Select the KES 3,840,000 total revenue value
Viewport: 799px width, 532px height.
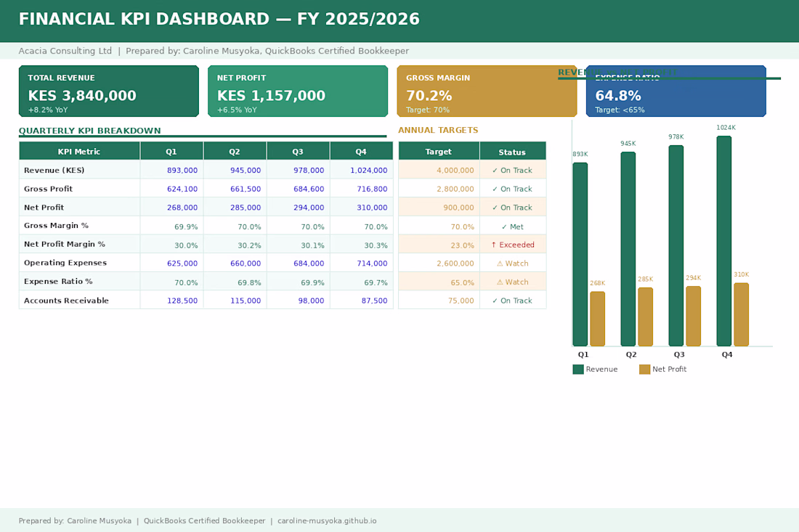82,96
